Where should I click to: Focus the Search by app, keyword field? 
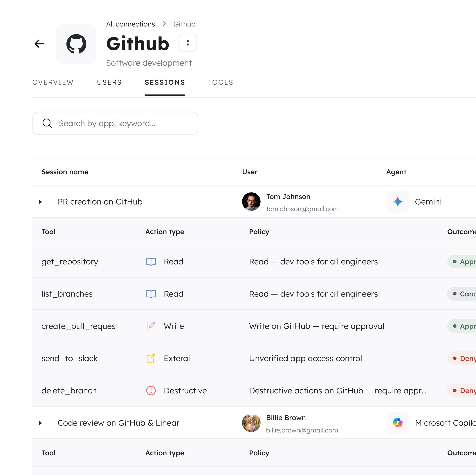115,123
